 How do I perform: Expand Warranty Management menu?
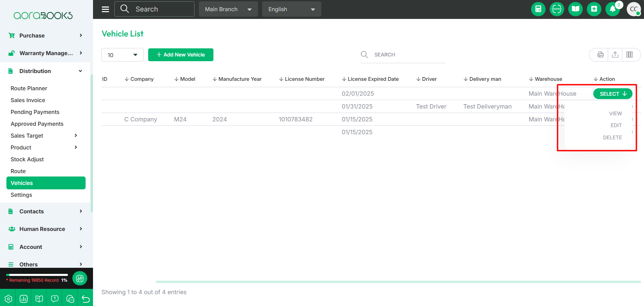pyautogui.click(x=46, y=53)
